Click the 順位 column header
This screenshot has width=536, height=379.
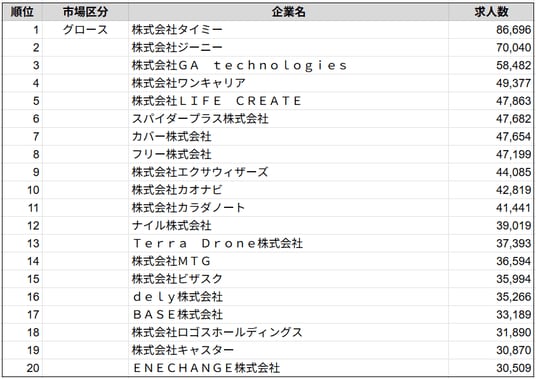click(22, 12)
